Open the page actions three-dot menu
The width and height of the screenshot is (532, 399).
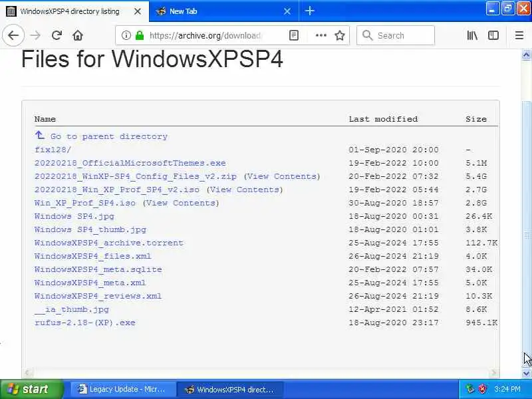(x=321, y=35)
